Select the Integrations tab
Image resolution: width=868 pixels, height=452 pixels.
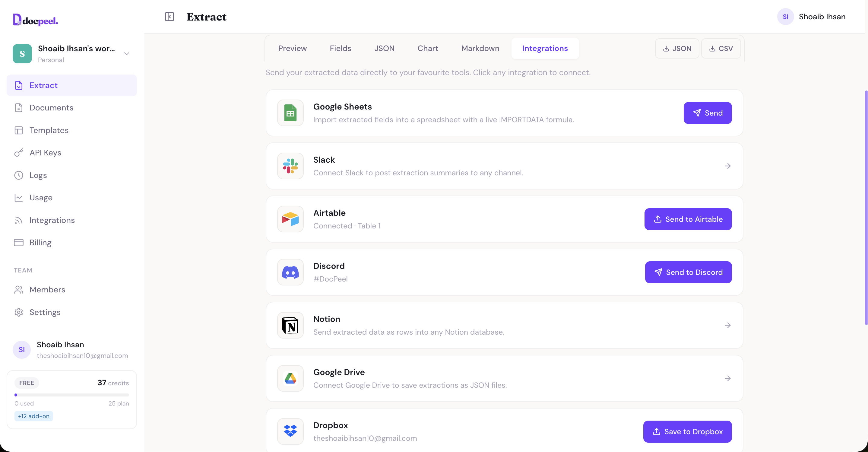point(545,48)
